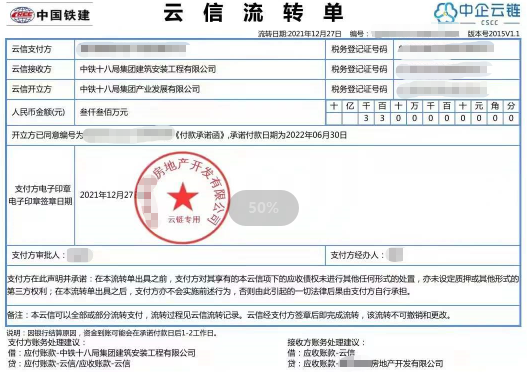This screenshot has width=527, height=372.
Task: Click the 支付方电子印章 label
Action: pos(43,189)
